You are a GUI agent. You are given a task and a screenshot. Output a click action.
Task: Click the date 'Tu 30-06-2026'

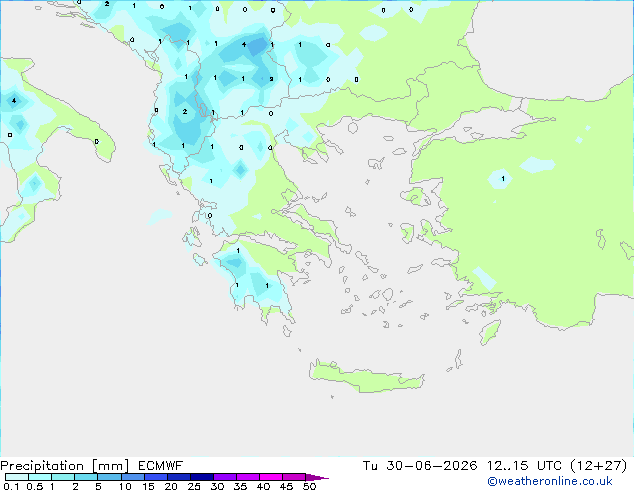tap(420, 466)
